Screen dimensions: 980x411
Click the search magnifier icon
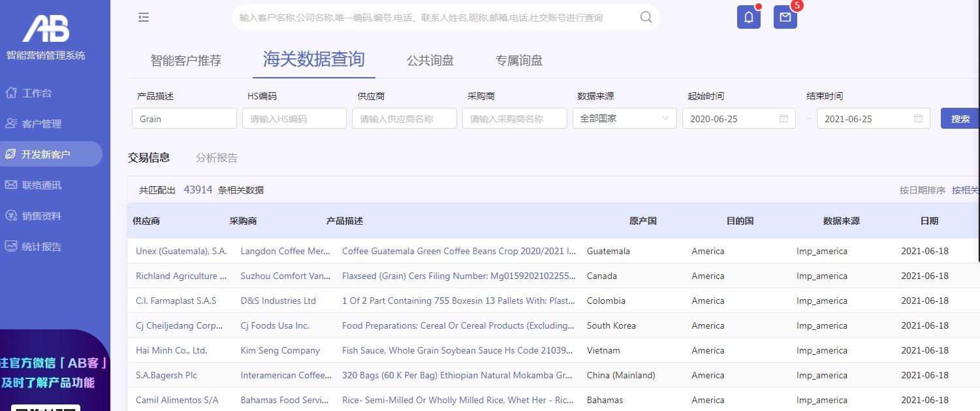pyautogui.click(x=646, y=18)
